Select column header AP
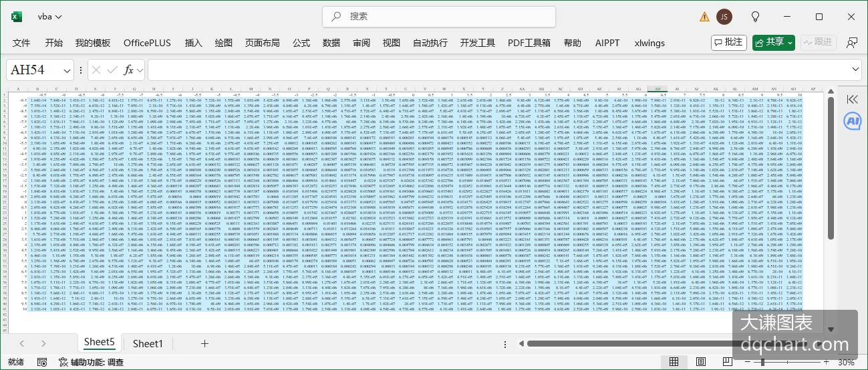The width and height of the screenshot is (868, 370). coord(813,88)
